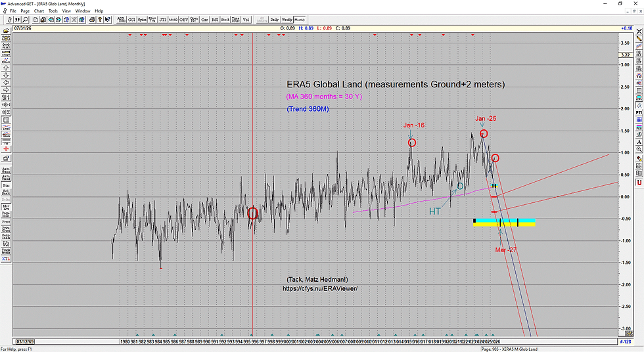
Task: Open the Page menu
Action: click(25, 11)
